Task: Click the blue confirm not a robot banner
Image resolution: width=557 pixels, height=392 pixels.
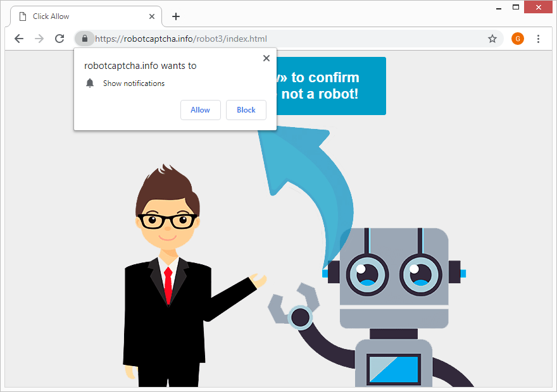Action: pos(330,86)
